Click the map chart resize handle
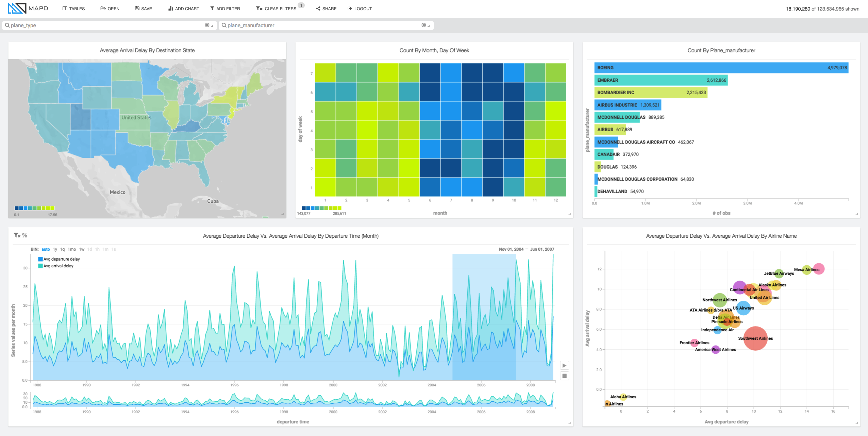The image size is (868, 436). [282, 214]
